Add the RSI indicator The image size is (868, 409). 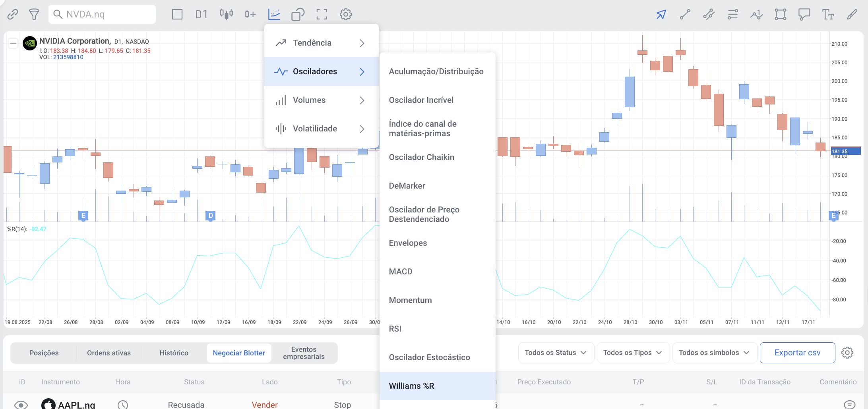[437, 329]
